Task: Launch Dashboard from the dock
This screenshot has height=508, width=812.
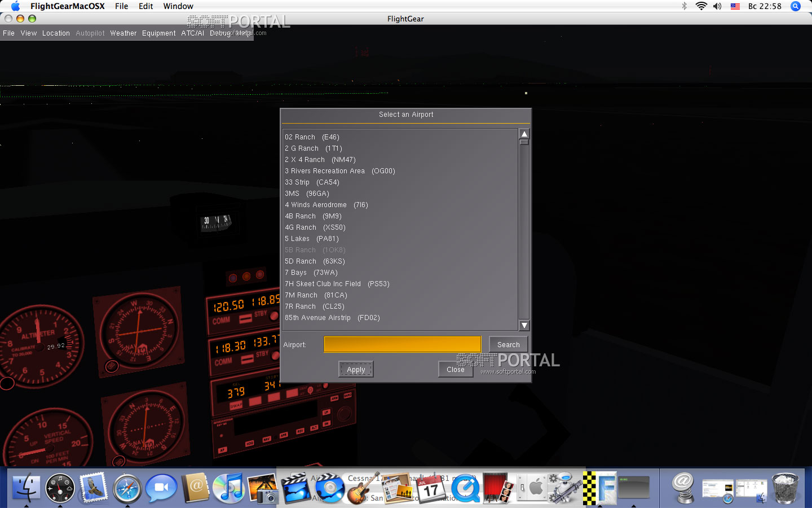Action: [x=60, y=488]
